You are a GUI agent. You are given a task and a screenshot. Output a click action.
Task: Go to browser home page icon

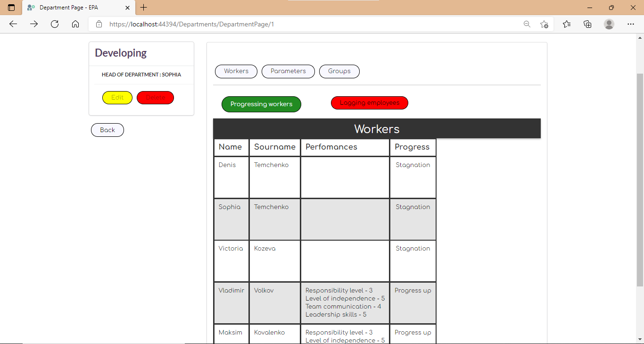coord(75,24)
